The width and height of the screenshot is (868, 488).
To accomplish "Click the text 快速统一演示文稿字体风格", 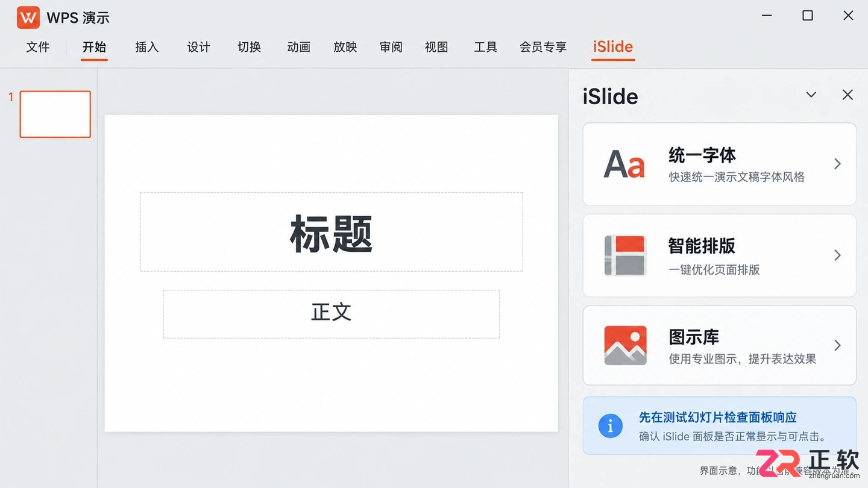I will point(737,177).
